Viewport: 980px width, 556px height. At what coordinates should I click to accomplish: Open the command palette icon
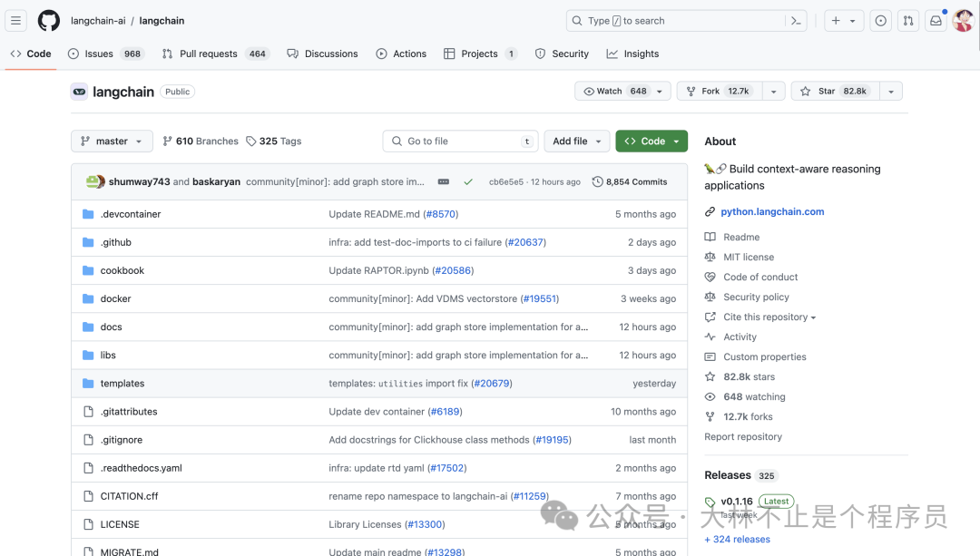point(796,21)
